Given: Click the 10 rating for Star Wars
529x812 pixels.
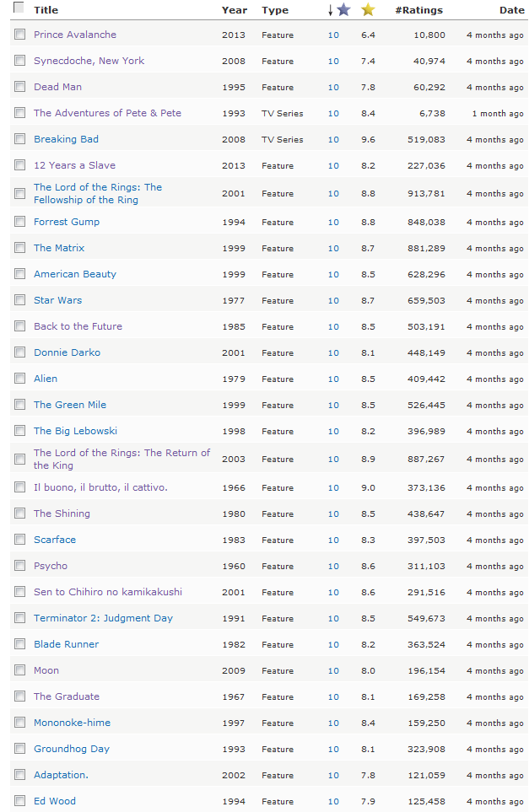Looking at the screenshot, I should pos(333,301).
